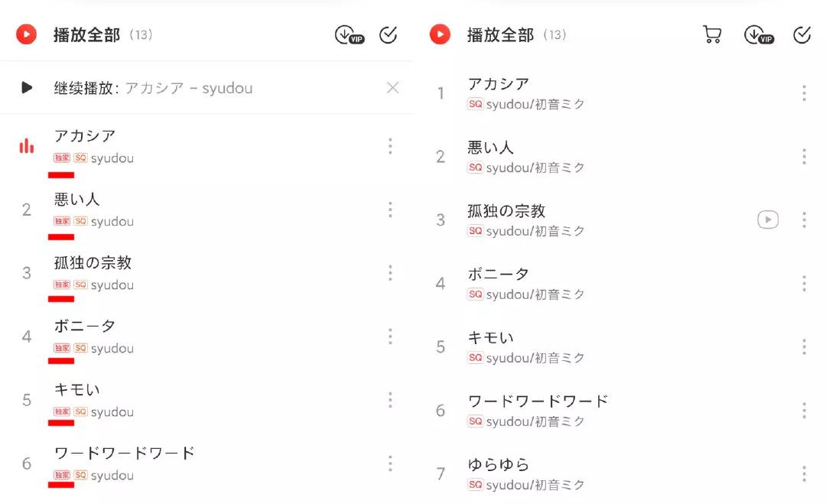Screen dimensions: 826x504
Task: Select the 独家-tagged 悪い人 track
Action: [76, 200]
